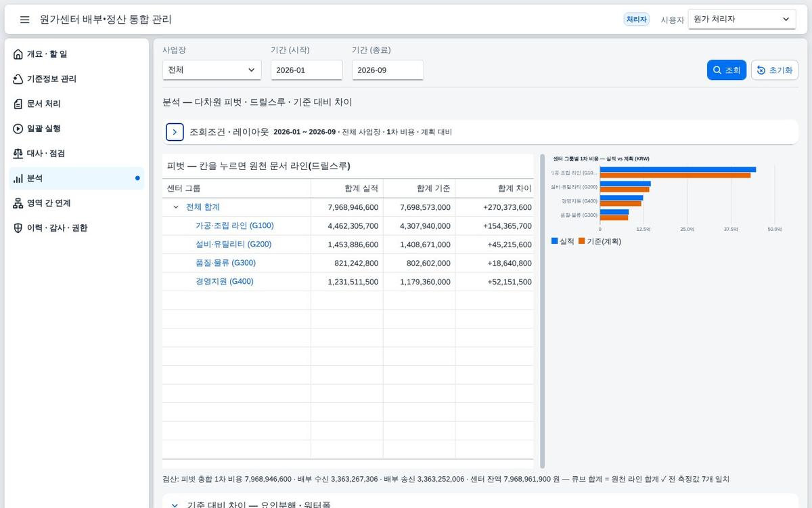Click the pivot table vertical scrollbar
Image resolution: width=812 pixels, height=508 pixels.
click(x=542, y=312)
